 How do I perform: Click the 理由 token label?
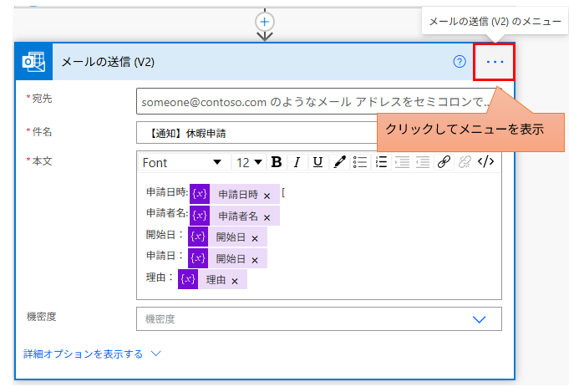point(216,280)
